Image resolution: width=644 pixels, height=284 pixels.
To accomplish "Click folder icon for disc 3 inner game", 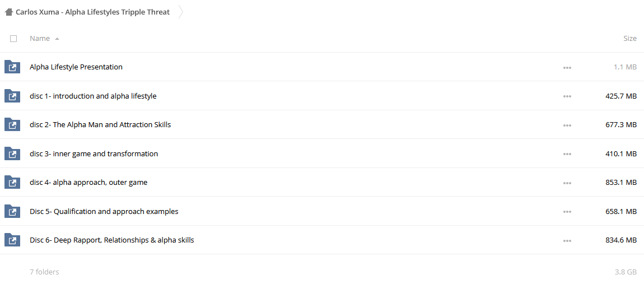I will (12, 153).
